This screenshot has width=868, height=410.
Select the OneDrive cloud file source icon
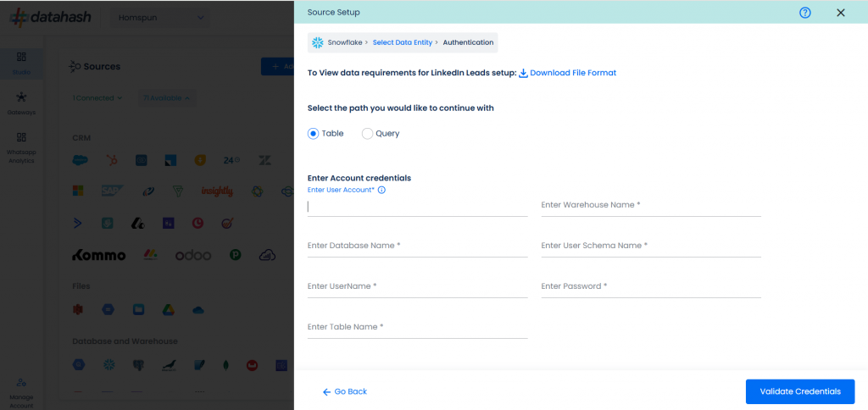click(198, 310)
